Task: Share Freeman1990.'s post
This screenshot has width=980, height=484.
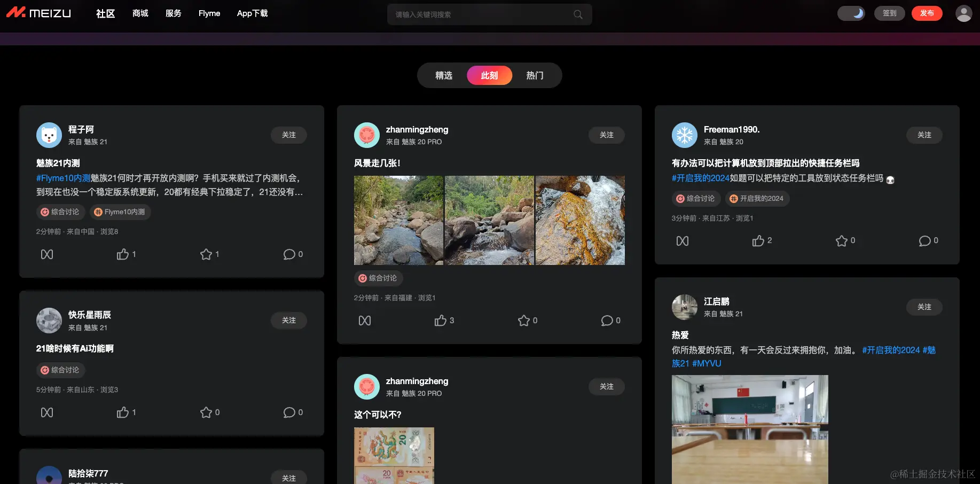Action: tap(683, 241)
